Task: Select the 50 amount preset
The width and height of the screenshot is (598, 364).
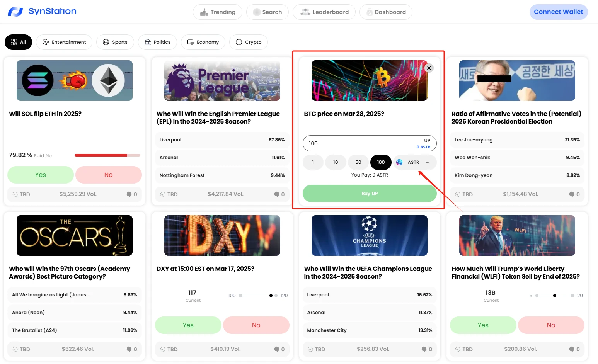Action: click(x=358, y=162)
